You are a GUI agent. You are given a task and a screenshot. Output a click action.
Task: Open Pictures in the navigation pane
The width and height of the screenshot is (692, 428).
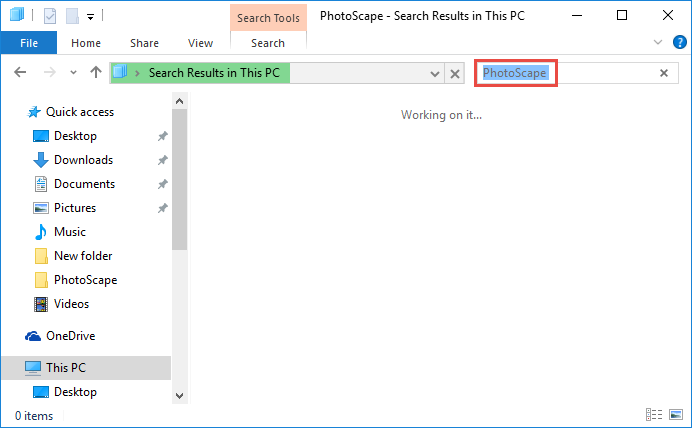click(x=75, y=208)
